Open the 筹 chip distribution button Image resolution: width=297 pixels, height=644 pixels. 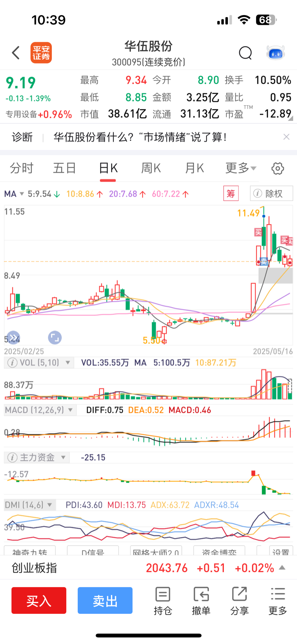(x=231, y=193)
